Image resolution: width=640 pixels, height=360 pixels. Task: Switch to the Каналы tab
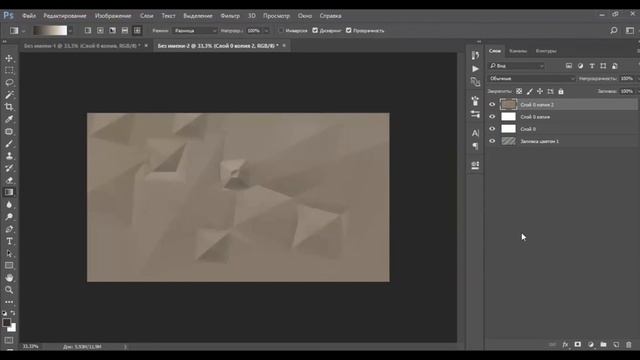(518, 51)
